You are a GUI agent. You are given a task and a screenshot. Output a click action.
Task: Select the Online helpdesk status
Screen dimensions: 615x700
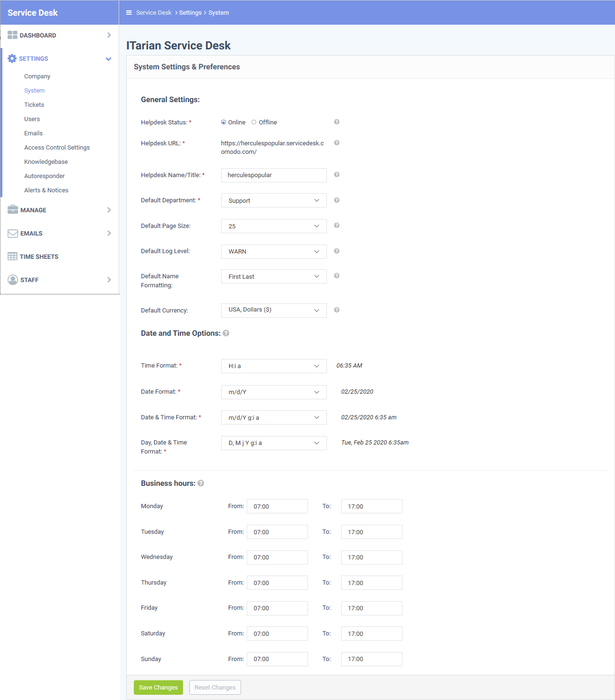coord(224,123)
